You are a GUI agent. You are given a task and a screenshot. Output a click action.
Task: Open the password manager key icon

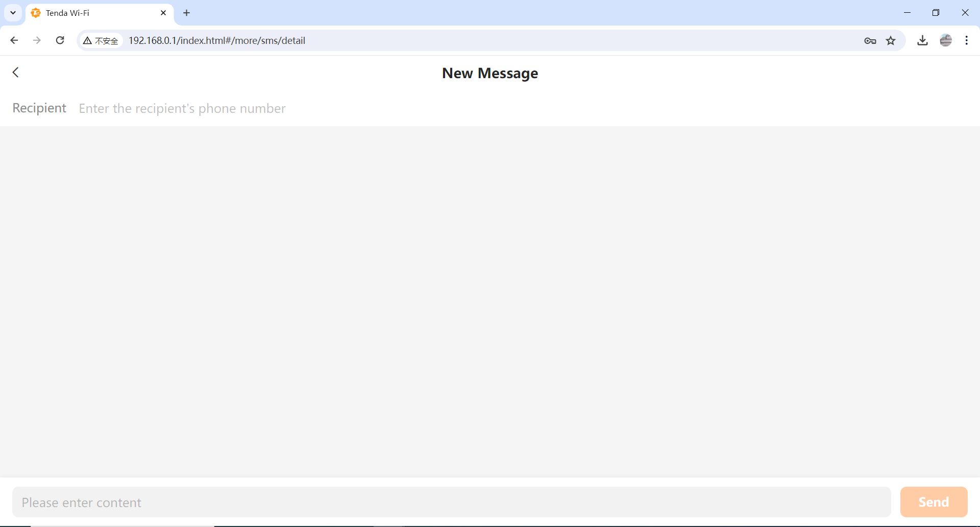click(870, 41)
